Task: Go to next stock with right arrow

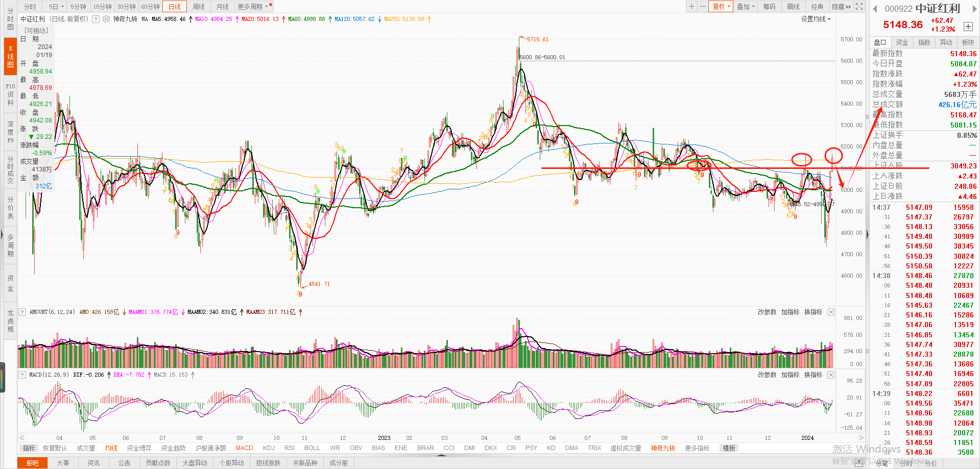Action: (974, 9)
